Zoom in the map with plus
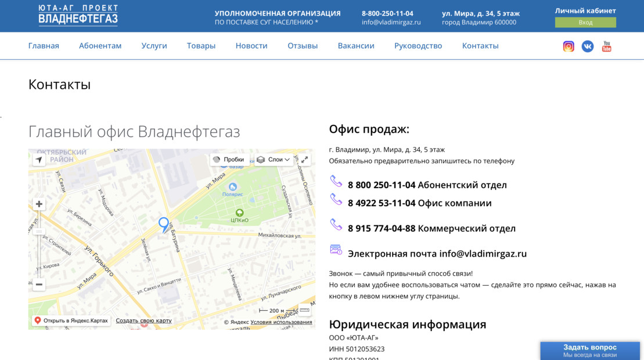The height and width of the screenshot is (360, 644). [39, 204]
